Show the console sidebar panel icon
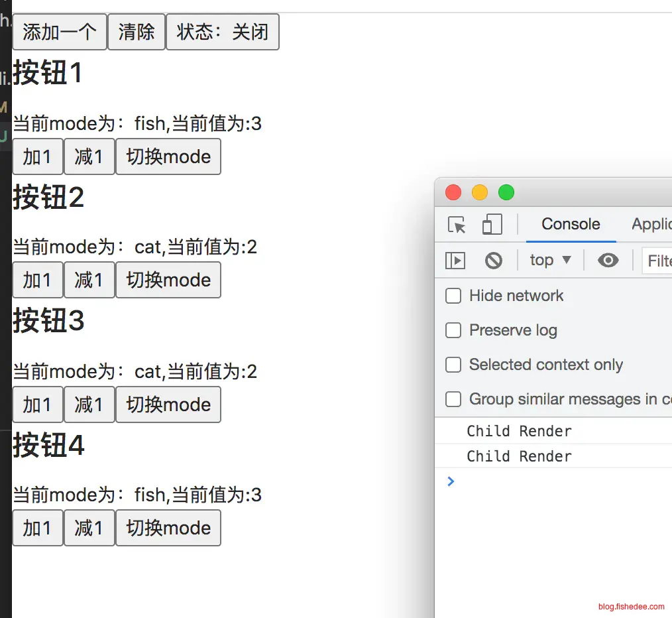 455,261
